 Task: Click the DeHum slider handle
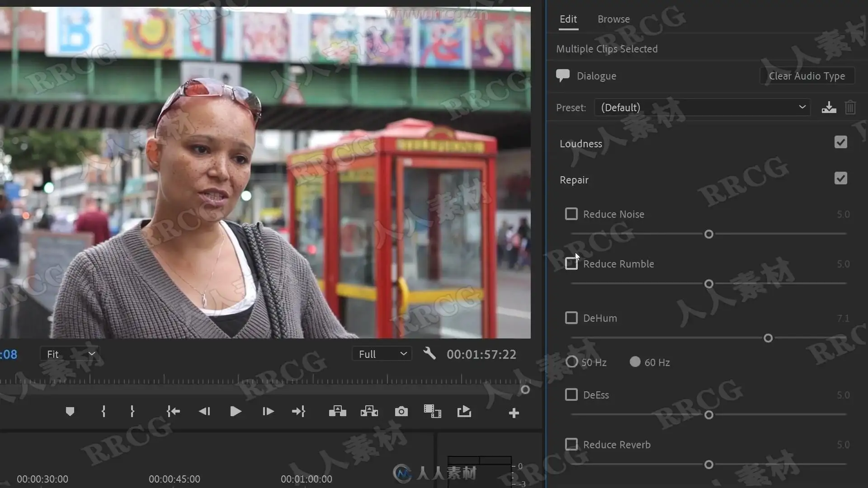click(768, 338)
